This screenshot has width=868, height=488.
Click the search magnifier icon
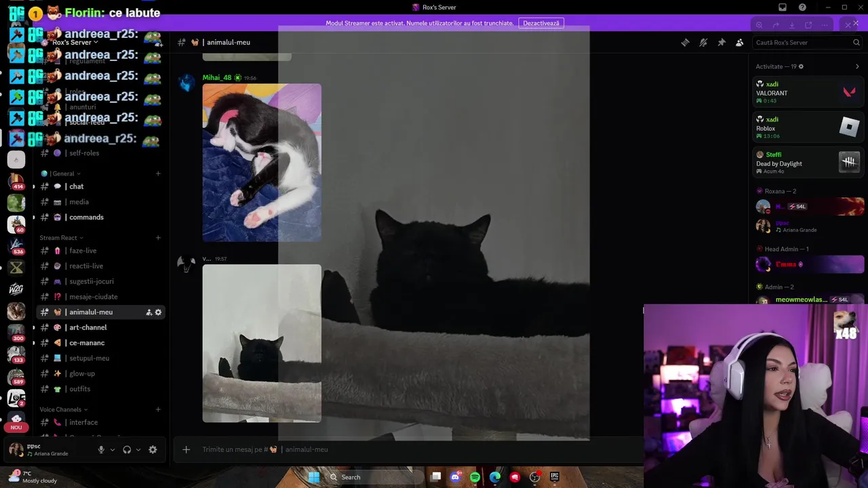[856, 42]
